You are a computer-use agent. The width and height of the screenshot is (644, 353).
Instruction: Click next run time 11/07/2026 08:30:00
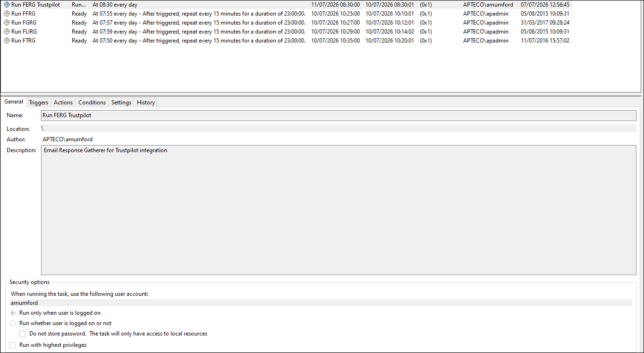(x=335, y=5)
